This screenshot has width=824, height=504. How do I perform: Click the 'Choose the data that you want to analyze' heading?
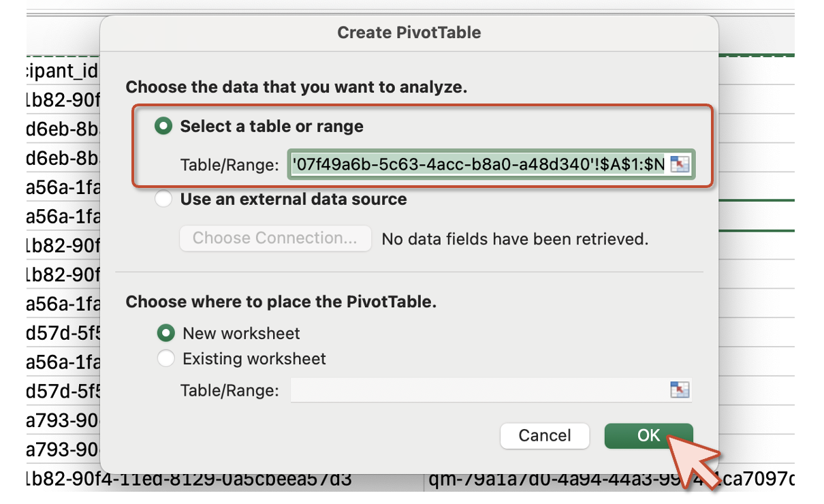[x=295, y=87]
